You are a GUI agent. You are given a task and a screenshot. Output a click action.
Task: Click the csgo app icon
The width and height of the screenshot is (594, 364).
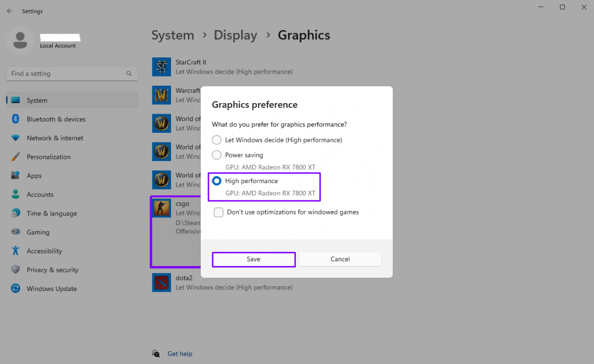(161, 209)
